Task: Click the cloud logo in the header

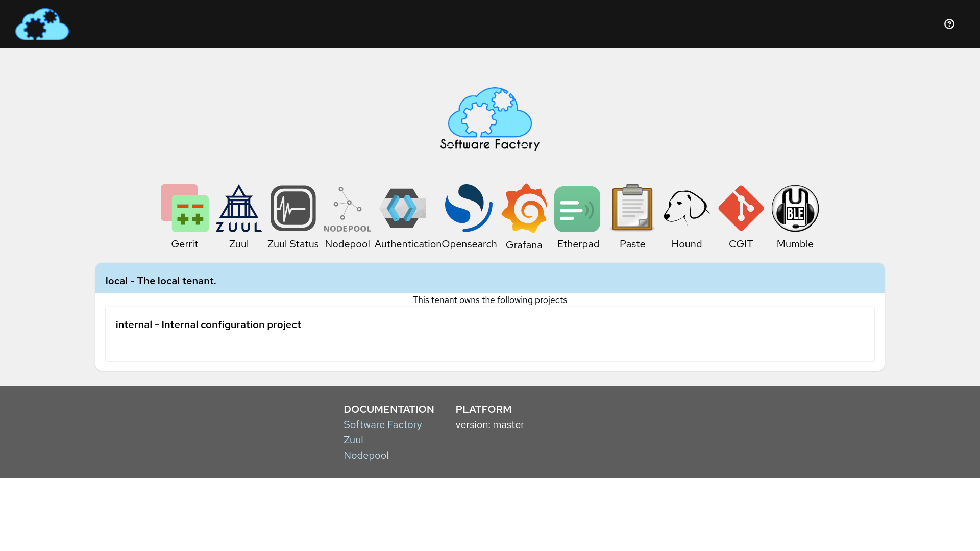Action: pyautogui.click(x=42, y=24)
